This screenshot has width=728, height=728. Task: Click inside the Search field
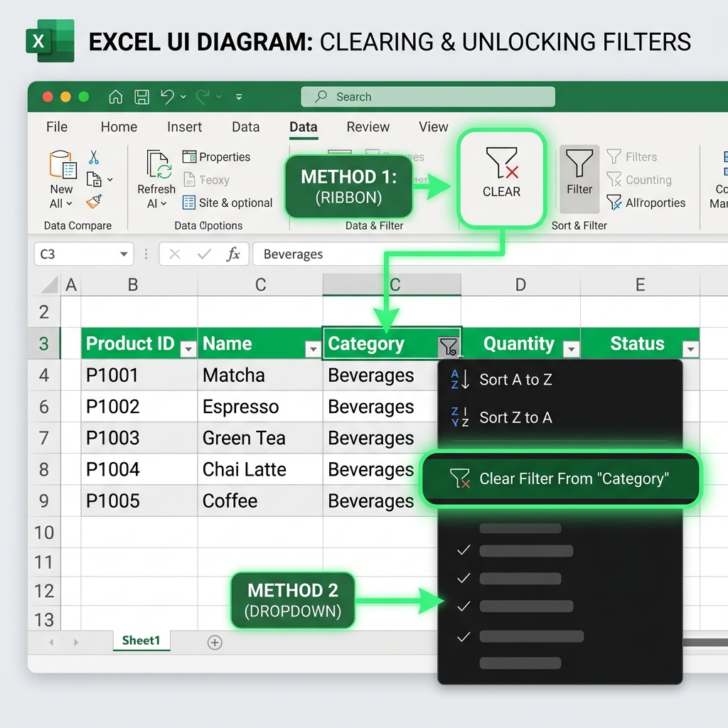point(427,97)
